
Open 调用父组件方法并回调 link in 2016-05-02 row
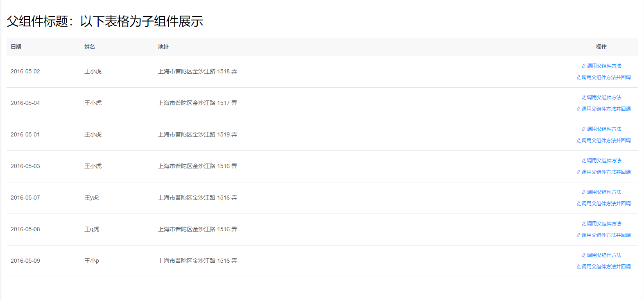(603, 77)
